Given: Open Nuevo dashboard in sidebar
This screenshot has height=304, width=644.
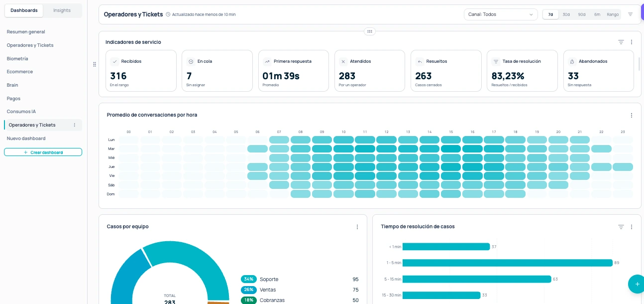Looking at the screenshot, I should [x=26, y=139].
